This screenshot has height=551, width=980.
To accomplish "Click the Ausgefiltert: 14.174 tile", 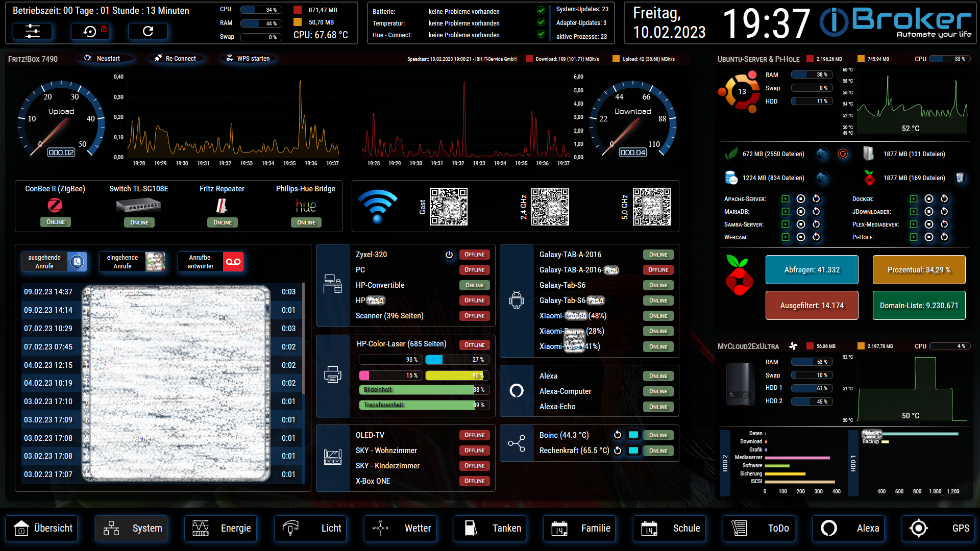I will (x=812, y=306).
